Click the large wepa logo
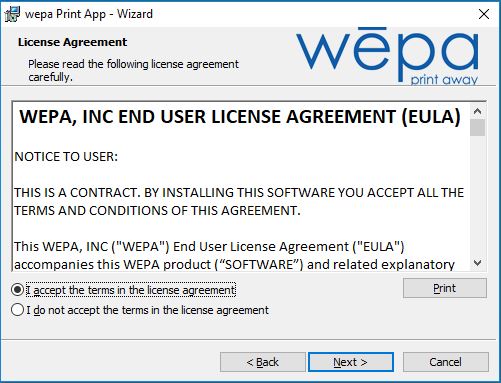The width and height of the screenshot is (501, 383). coord(387,53)
